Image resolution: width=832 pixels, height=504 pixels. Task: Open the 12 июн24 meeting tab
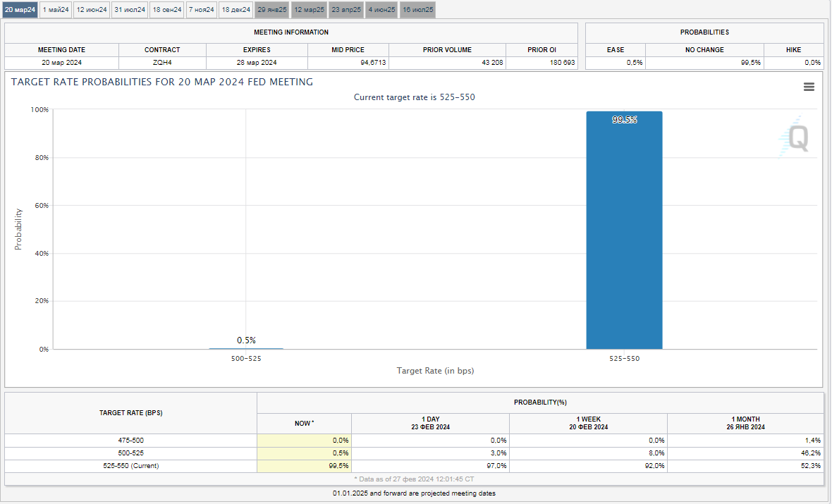click(x=92, y=10)
